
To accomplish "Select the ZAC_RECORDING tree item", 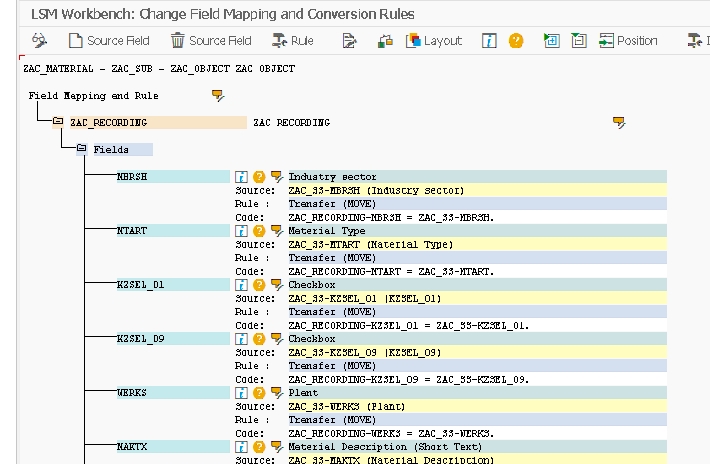I will click(x=158, y=123).
